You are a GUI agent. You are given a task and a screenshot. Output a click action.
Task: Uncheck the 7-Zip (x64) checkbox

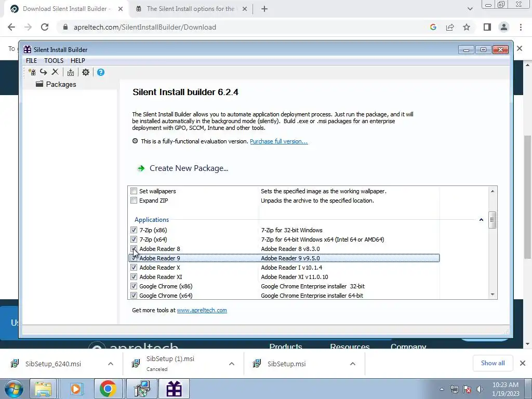tap(134, 240)
